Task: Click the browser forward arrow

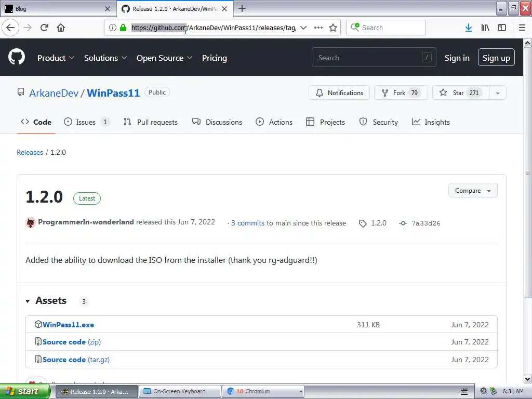Action: coord(28,28)
